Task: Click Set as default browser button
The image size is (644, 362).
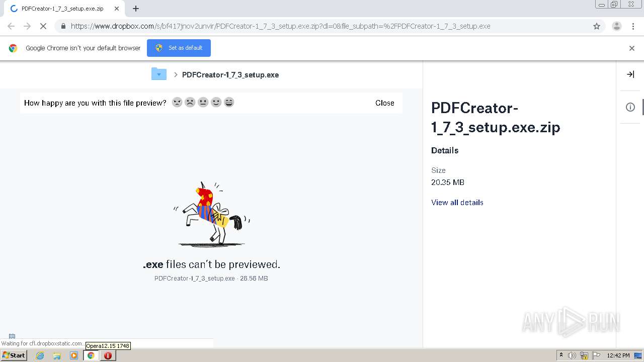Action: tap(179, 48)
